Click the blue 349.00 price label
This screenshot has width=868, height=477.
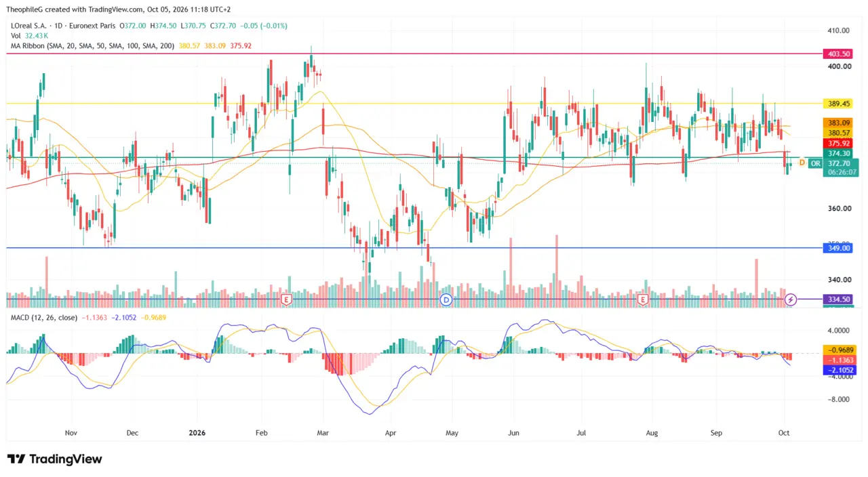(837, 248)
